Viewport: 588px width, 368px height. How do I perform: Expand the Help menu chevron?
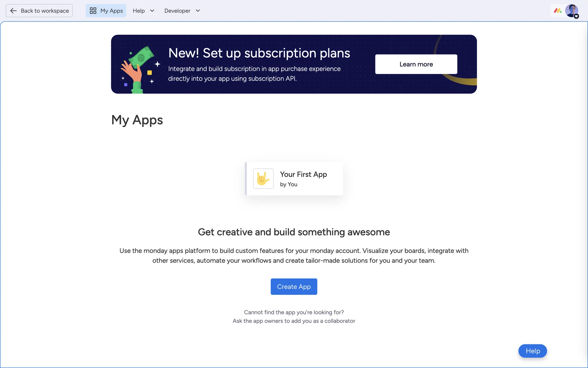pos(152,11)
